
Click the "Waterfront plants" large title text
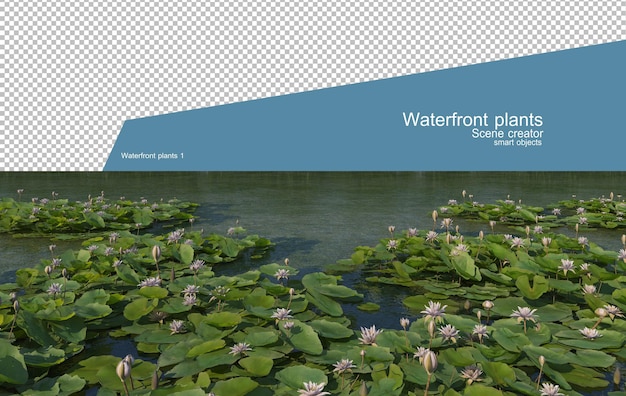pyautogui.click(x=473, y=120)
